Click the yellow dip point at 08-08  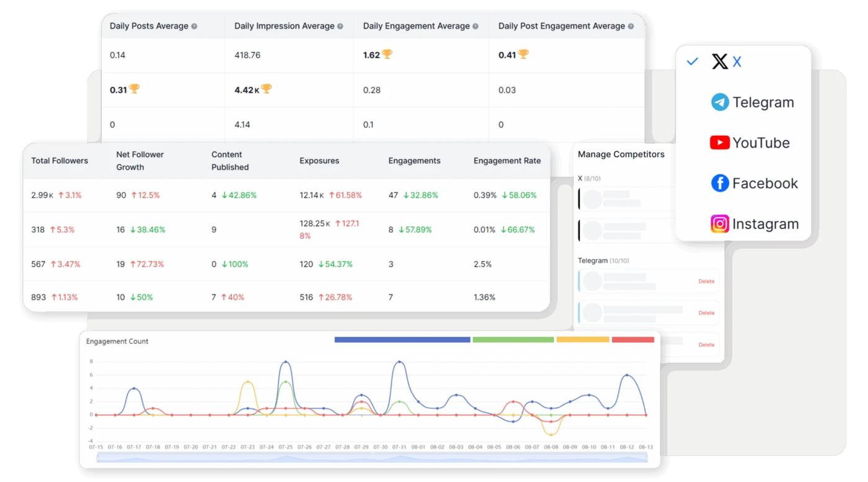pos(551,434)
